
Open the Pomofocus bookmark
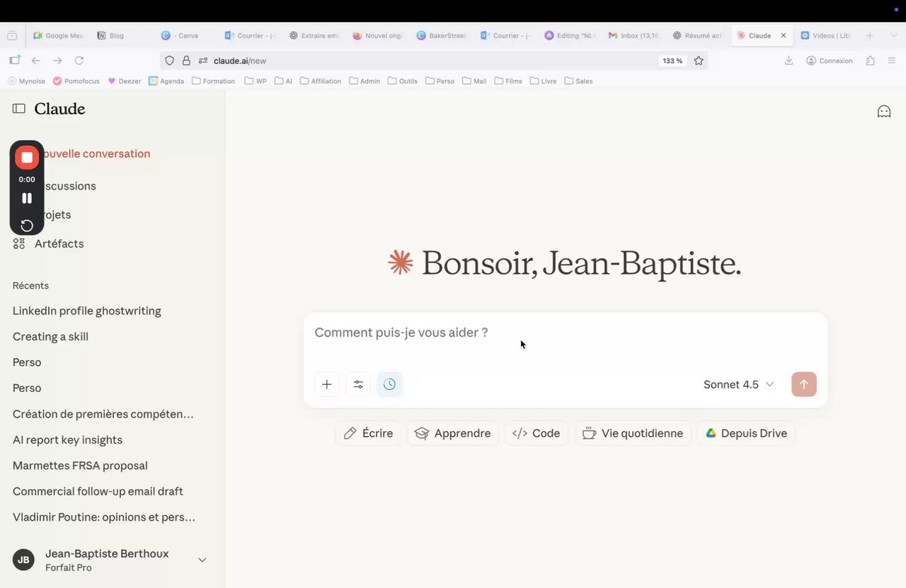[x=76, y=81]
